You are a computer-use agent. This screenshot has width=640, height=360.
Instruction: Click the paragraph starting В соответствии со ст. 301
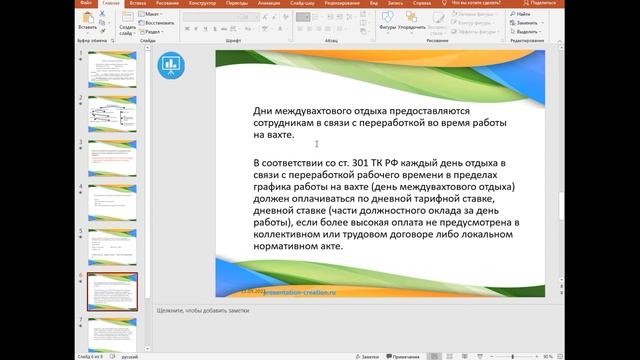pos(386,204)
